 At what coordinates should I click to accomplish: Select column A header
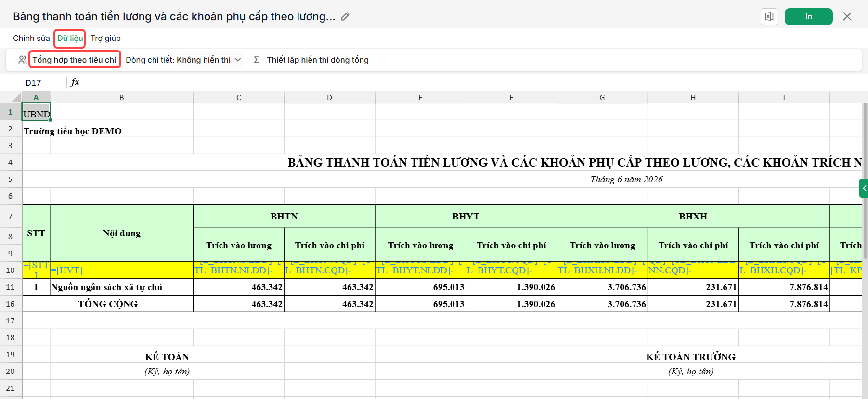pos(36,97)
